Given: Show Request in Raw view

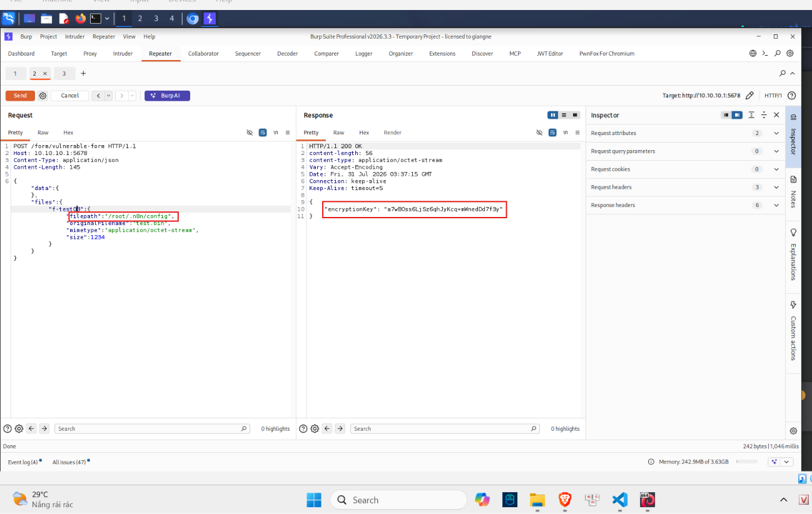Looking at the screenshot, I should pyautogui.click(x=43, y=133).
